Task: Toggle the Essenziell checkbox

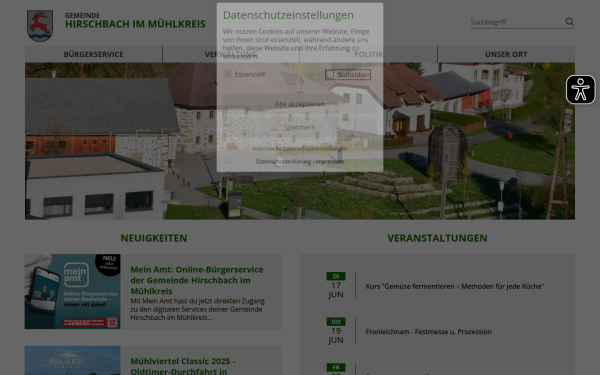Action: click(x=227, y=74)
